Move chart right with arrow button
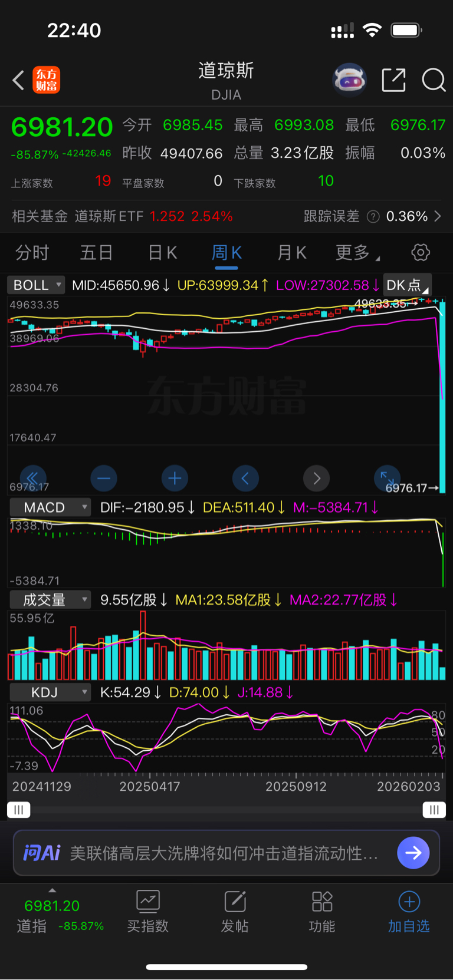453x980 pixels. pyautogui.click(x=316, y=478)
